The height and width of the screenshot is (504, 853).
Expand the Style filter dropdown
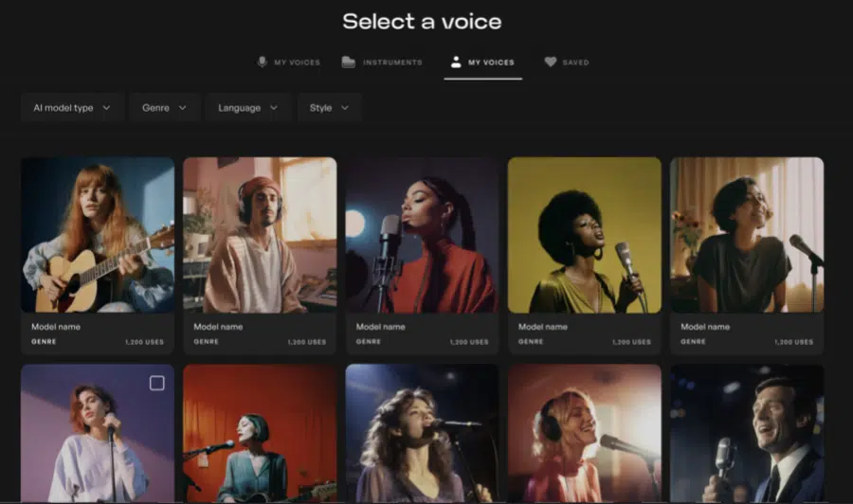point(329,108)
